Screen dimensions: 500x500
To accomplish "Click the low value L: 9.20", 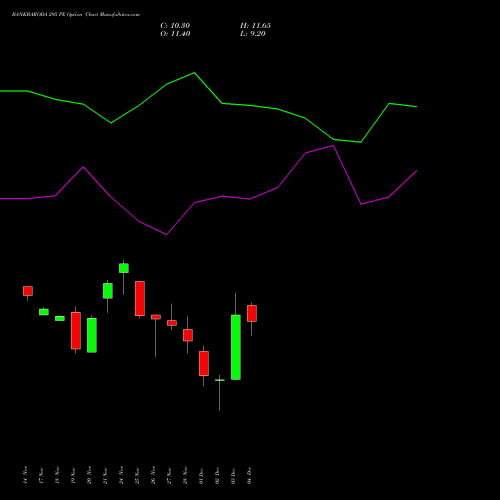I will [x=253, y=34].
